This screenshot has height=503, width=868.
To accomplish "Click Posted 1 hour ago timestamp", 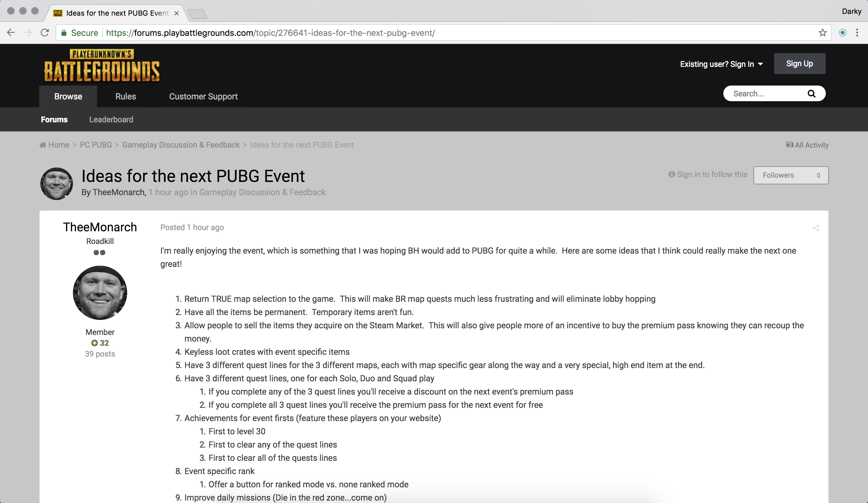I will 192,227.
